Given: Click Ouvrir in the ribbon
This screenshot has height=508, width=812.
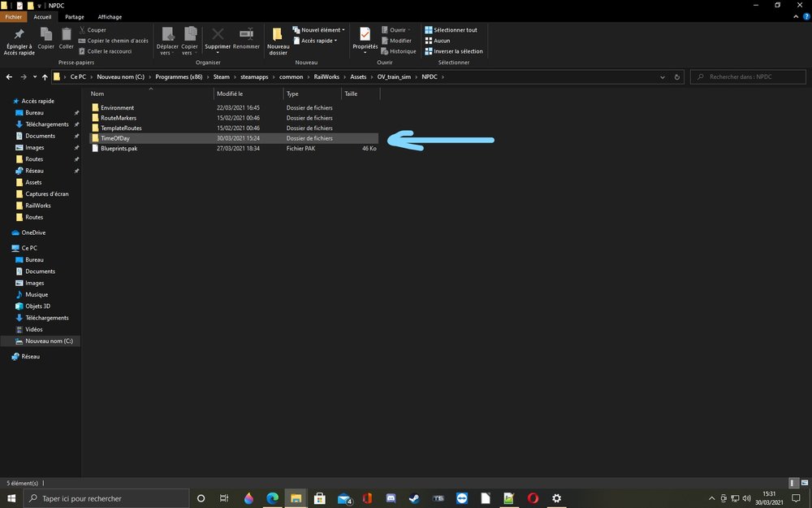Looking at the screenshot, I should pyautogui.click(x=396, y=30).
